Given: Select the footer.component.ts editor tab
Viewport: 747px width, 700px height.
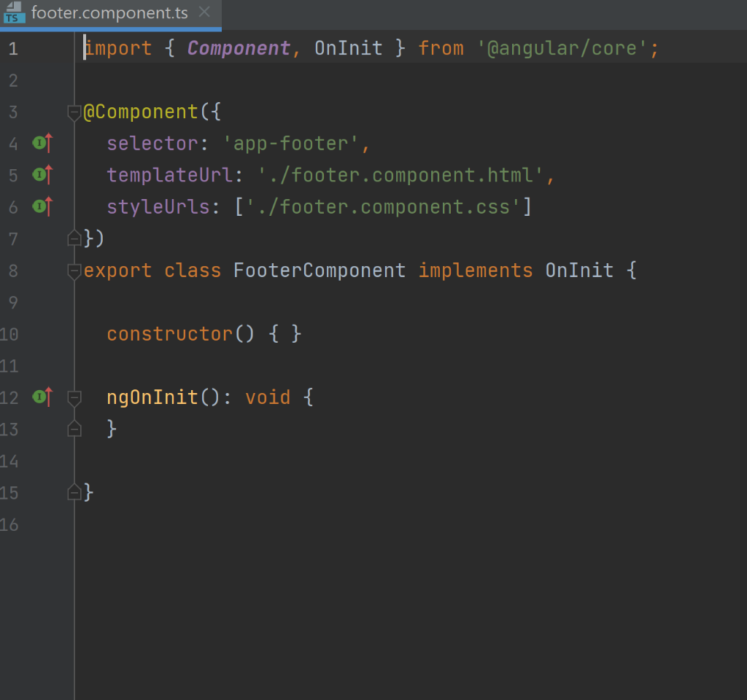Looking at the screenshot, I should [x=109, y=13].
